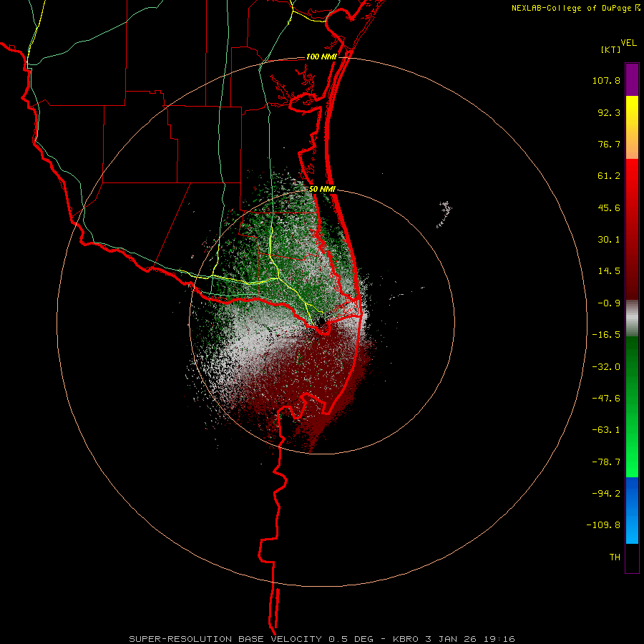This screenshot has height=644, width=644.
Task: Click the TH label on the legend
Action: pos(615,557)
